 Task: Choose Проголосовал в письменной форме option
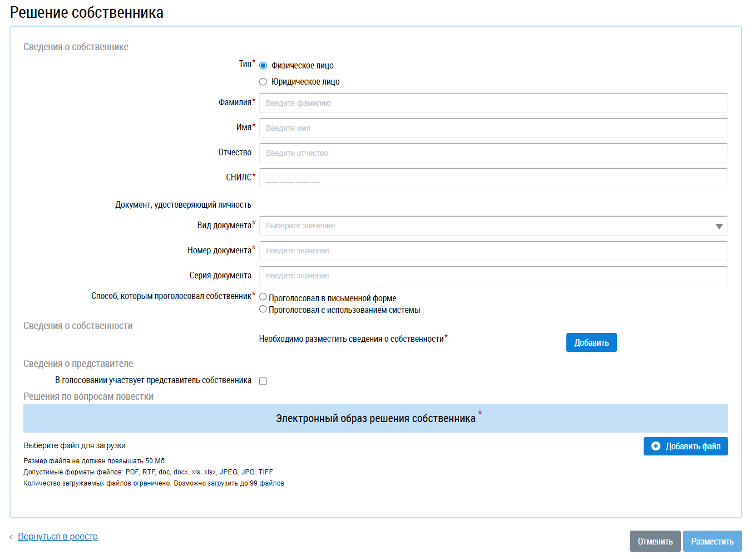tap(263, 297)
